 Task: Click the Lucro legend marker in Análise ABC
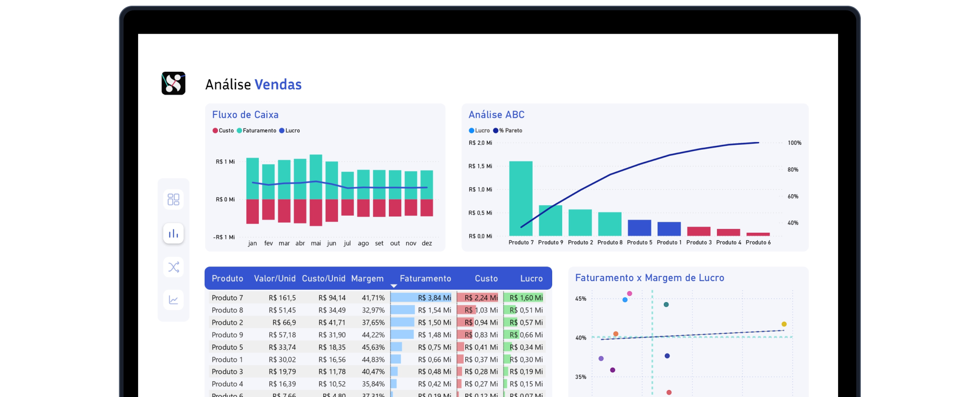471,131
